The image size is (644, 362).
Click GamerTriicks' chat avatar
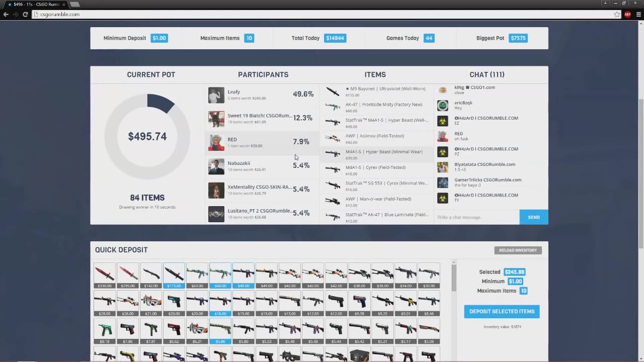click(x=443, y=183)
